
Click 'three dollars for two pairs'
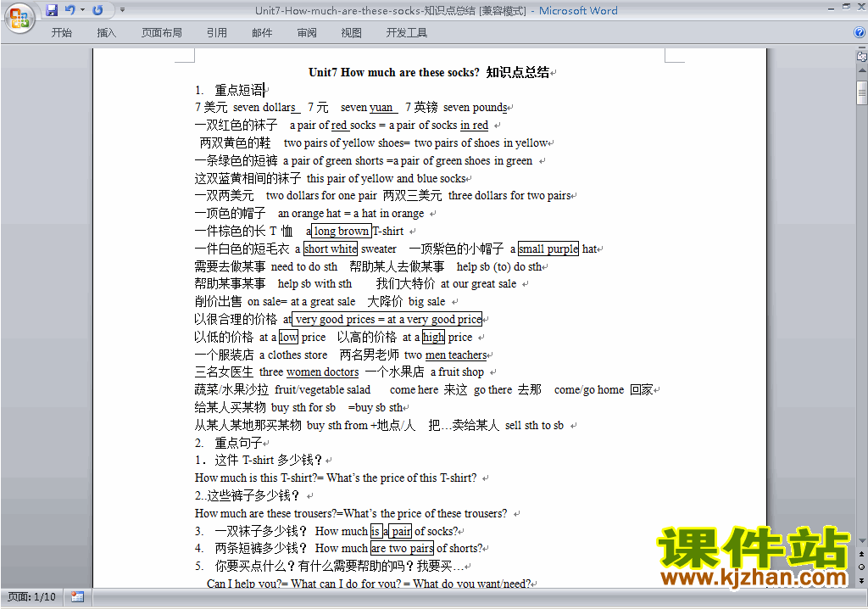pos(509,196)
